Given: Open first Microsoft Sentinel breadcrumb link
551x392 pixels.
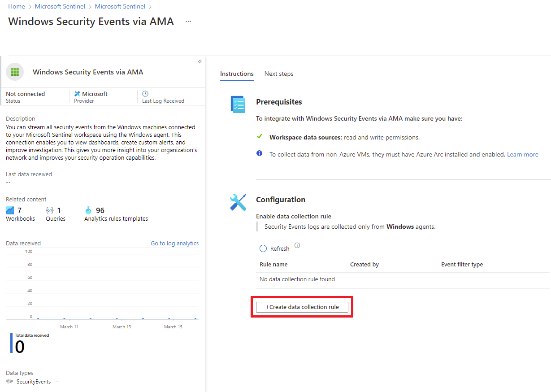Looking at the screenshot, I should [x=60, y=6].
